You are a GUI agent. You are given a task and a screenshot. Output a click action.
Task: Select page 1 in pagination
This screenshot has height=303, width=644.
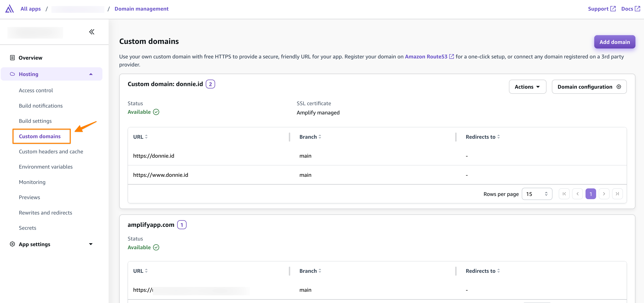click(x=590, y=194)
